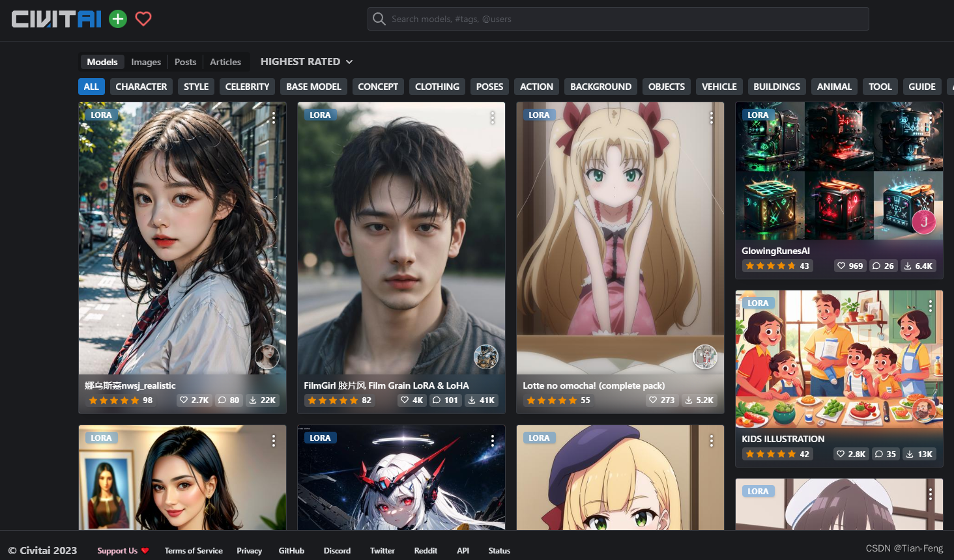Filter by STYLE category
This screenshot has height=560, width=954.
pos(196,87)
